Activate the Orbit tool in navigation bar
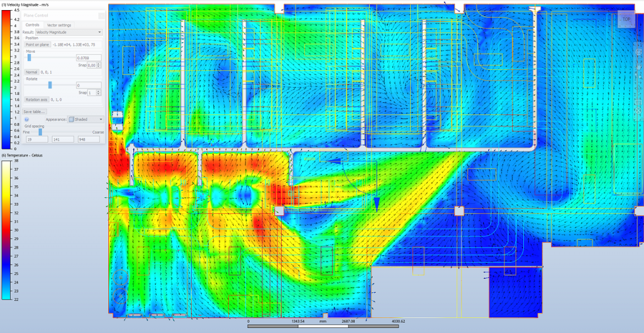The image size is (644, 333). 639,88
